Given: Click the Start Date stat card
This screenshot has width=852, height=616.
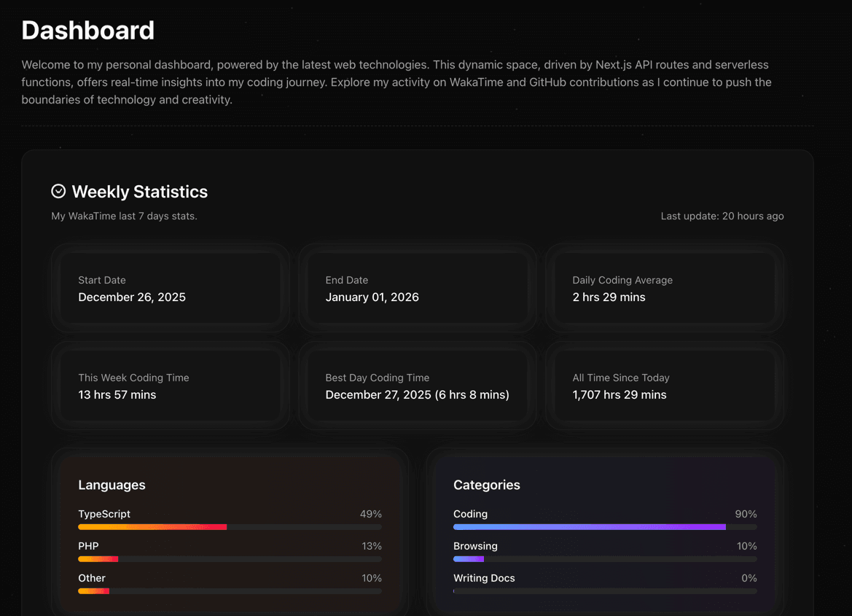Looking at the screenshot, I should pos(171,288).
